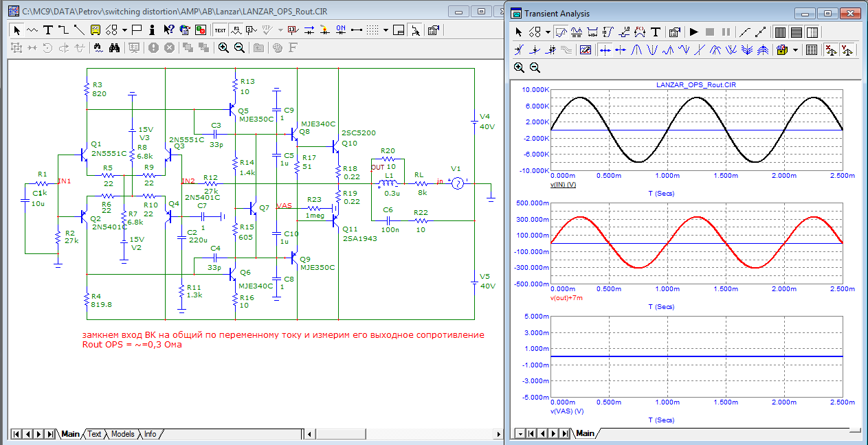This screenshot has width=868, height=445.
Task: Open the Info mode tool
Action: point(152,30)
